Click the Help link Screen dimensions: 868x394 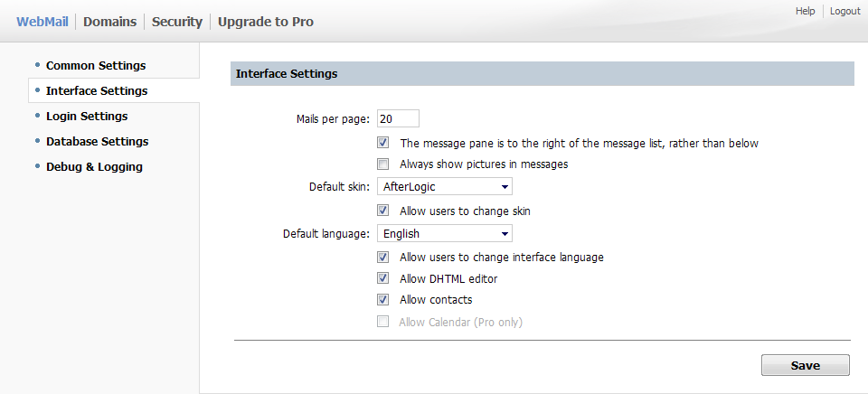[x=805, y=11]
